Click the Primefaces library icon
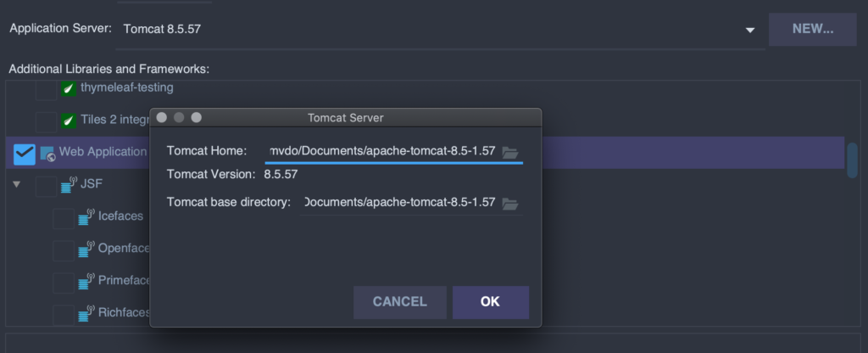The height and width of the screenshot is (353, 868). (86, 282)
